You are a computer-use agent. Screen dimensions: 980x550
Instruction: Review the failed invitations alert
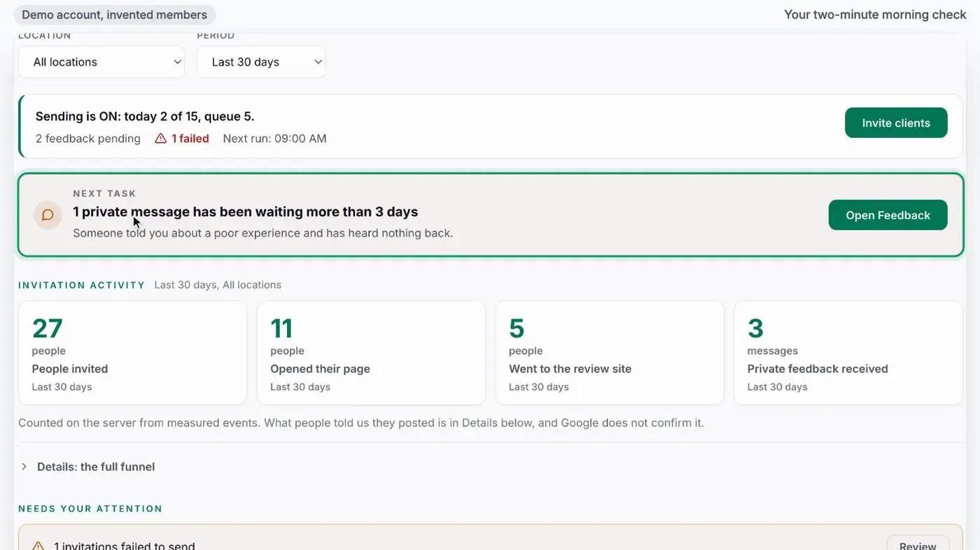point(918,545)
